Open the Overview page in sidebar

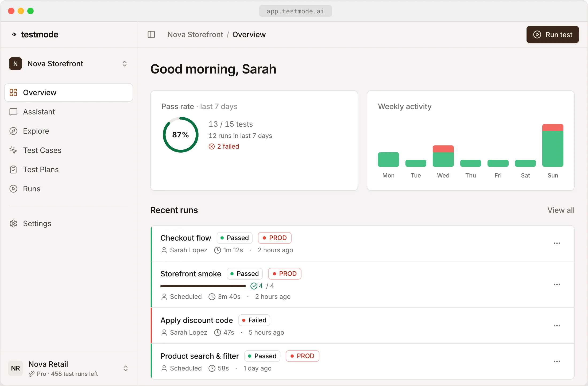click(x=69, y=92)
